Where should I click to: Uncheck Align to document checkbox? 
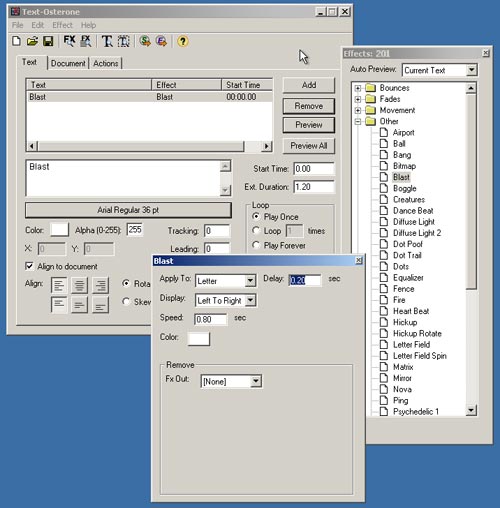click(29, 266)
